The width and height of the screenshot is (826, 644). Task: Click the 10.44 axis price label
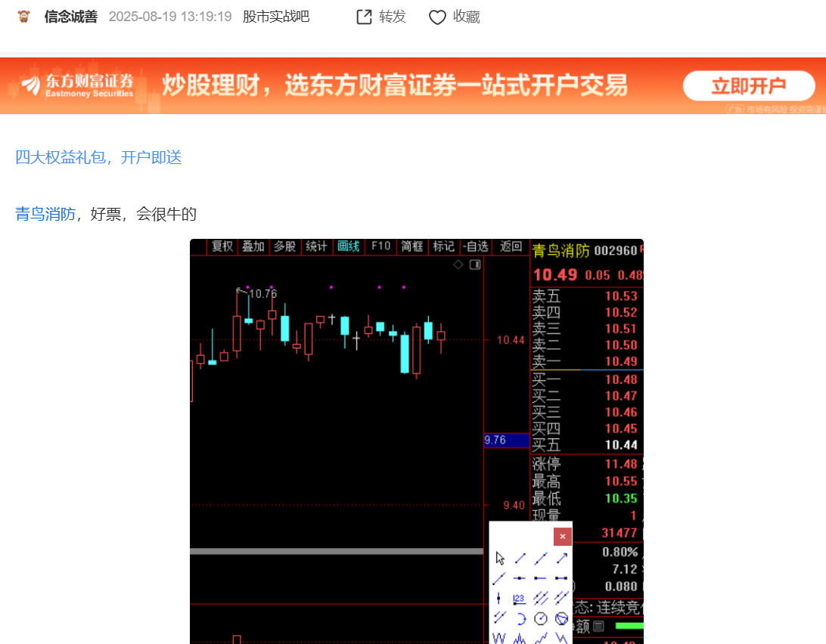pos(511,340)
